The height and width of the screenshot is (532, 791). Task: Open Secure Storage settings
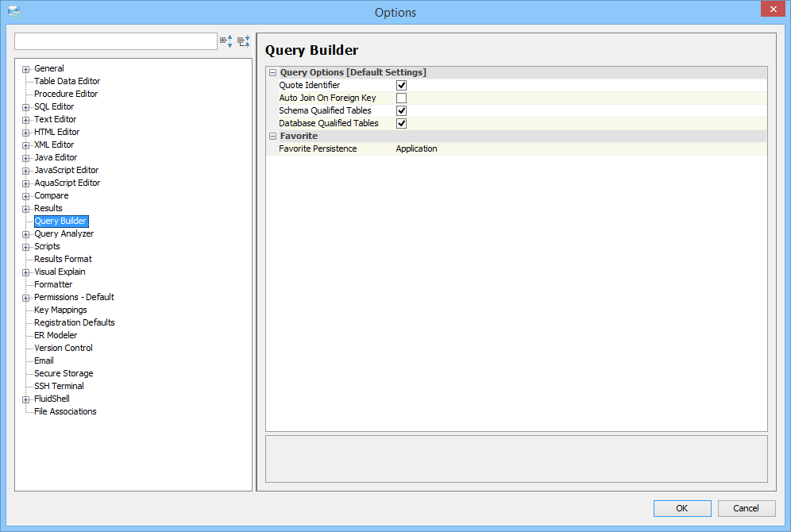(64, 374)
